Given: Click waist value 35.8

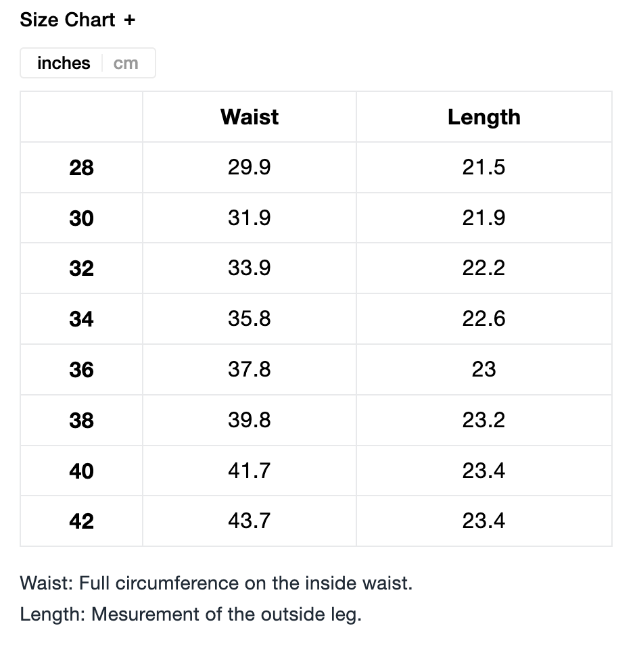Looking at the screenshot, I should tap(250, 319).
